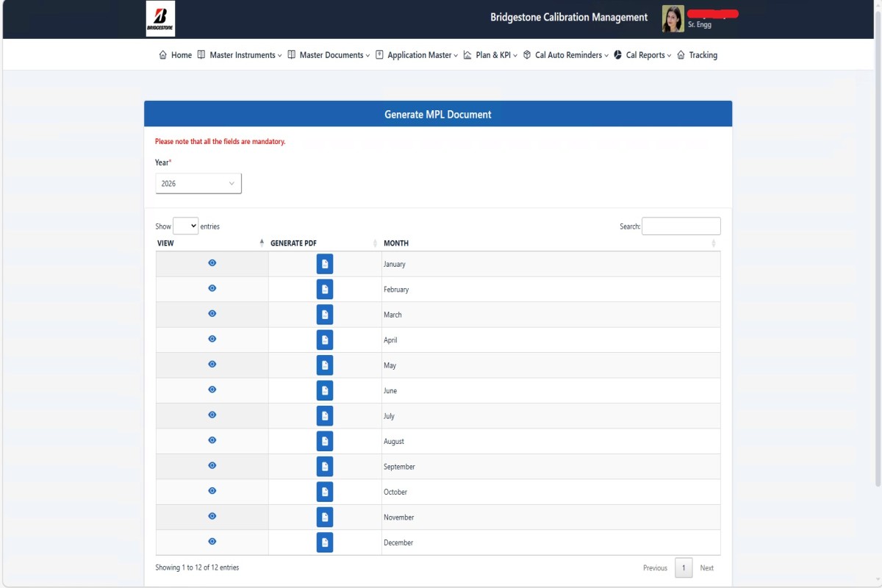Open the Cal Reports menu
The image size is (882, 588).
[x=644, y=55]
